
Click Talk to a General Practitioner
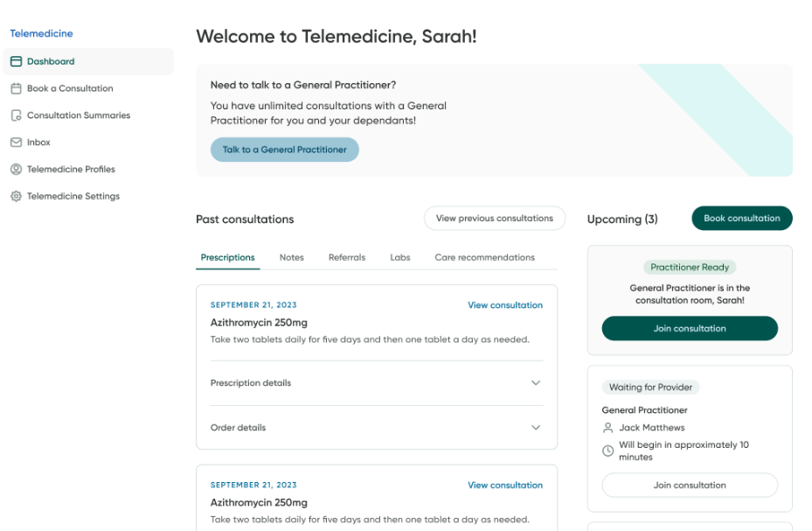pyautogui.click(x=283, y=149)
